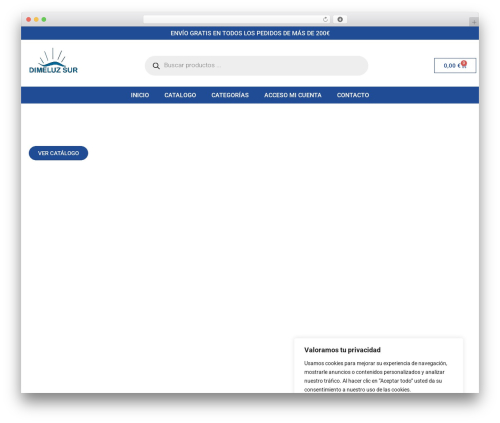Click the free shipping announcement banner

click(x=250, y=33)
